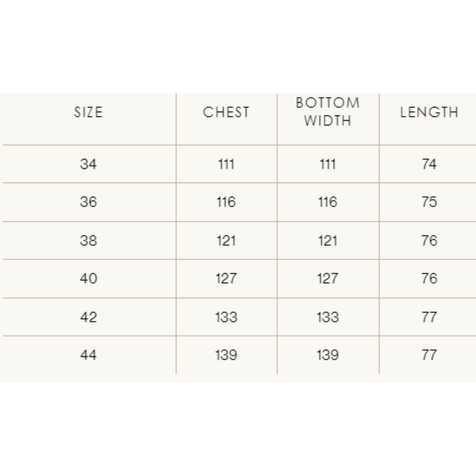Select size 34 in the table
This screenshot has width=476, height=476.
[x=88, y=164]
